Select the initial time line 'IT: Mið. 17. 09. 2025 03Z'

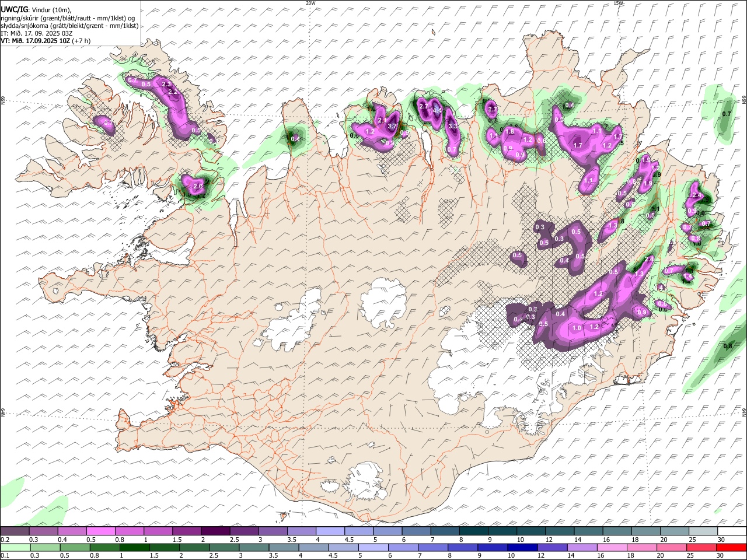[x=36, y=33]
